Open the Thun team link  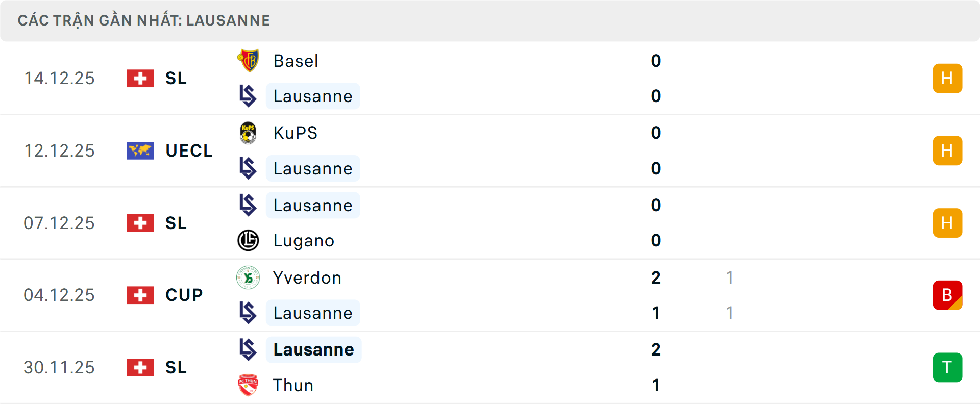point(293,385)
